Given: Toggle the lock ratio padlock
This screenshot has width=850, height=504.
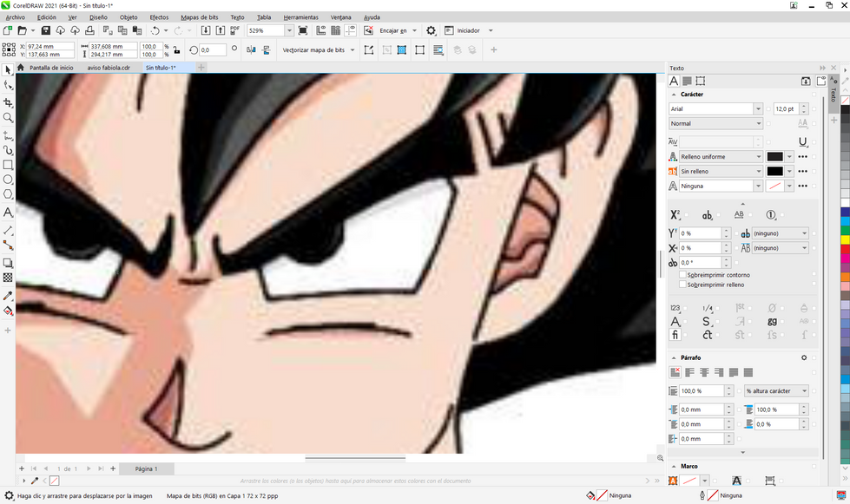Looking at the screenshot, I should click(177, 50).
